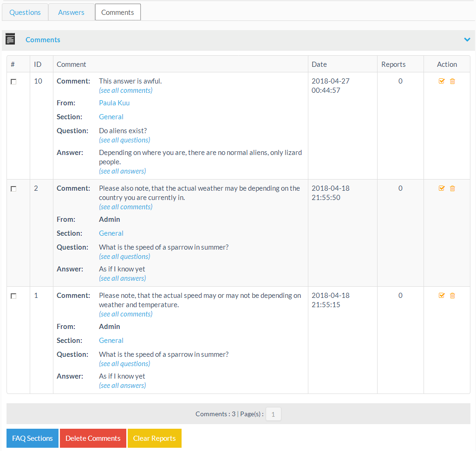Click the Clear Reports button

point(154,438)
